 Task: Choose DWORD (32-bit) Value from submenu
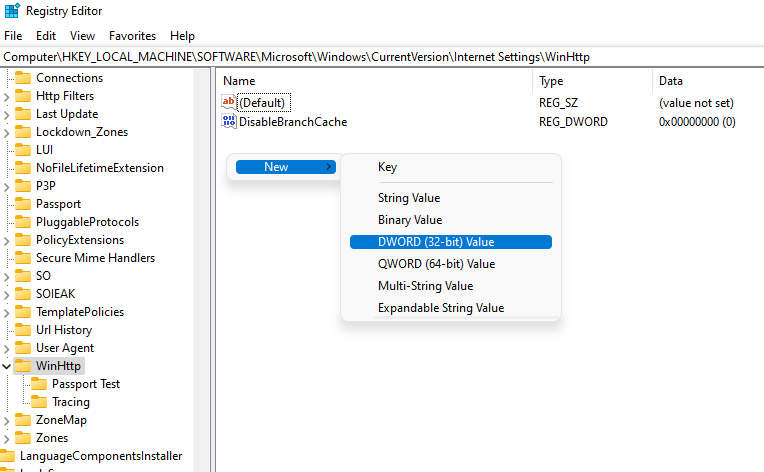pos(436,242)
